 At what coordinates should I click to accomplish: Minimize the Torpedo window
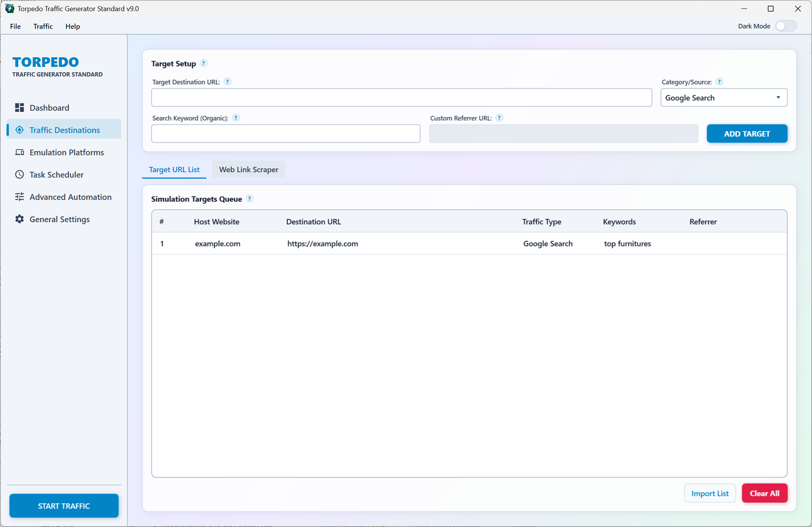coord(744,8)
